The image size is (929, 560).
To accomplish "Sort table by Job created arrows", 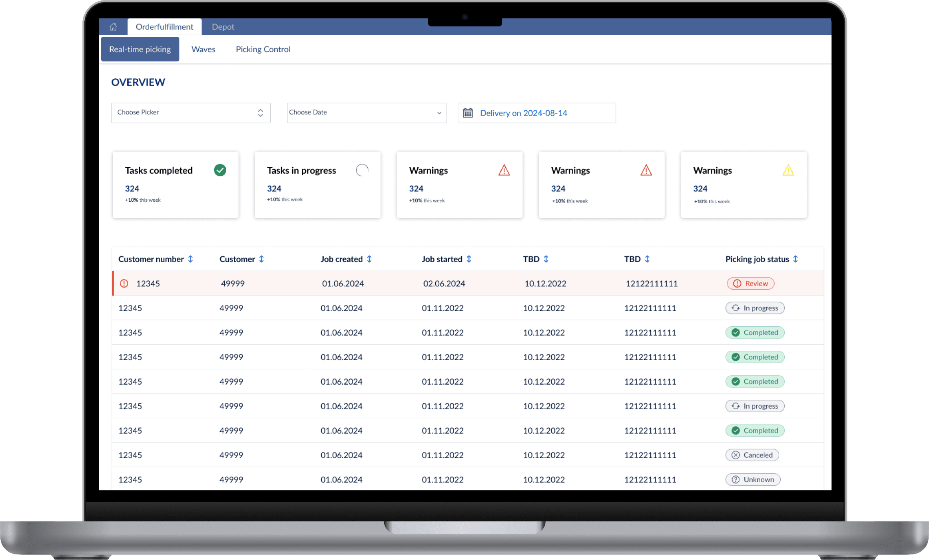I will [x=369, y=259].
